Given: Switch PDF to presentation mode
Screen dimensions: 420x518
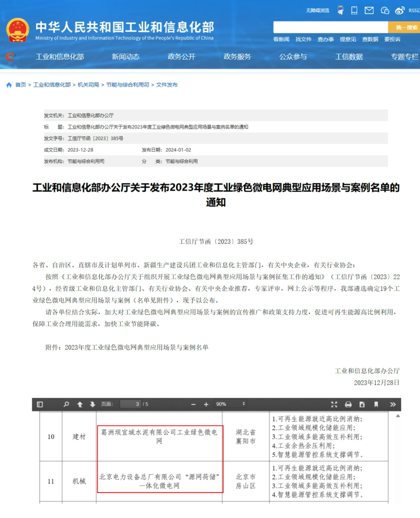Looking at the screenshot, I should 334,404.
